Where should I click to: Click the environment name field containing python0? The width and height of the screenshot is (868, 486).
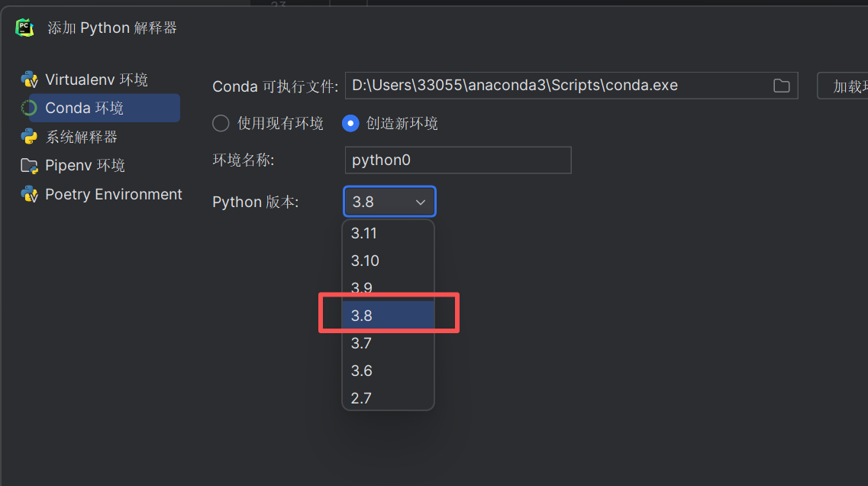tap(458, 160)
